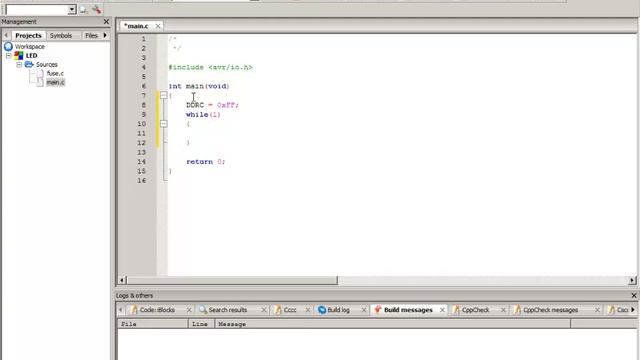Open the Cccc log tab
Viewport: 640px width, 360px height.
[x=290, y=310]
